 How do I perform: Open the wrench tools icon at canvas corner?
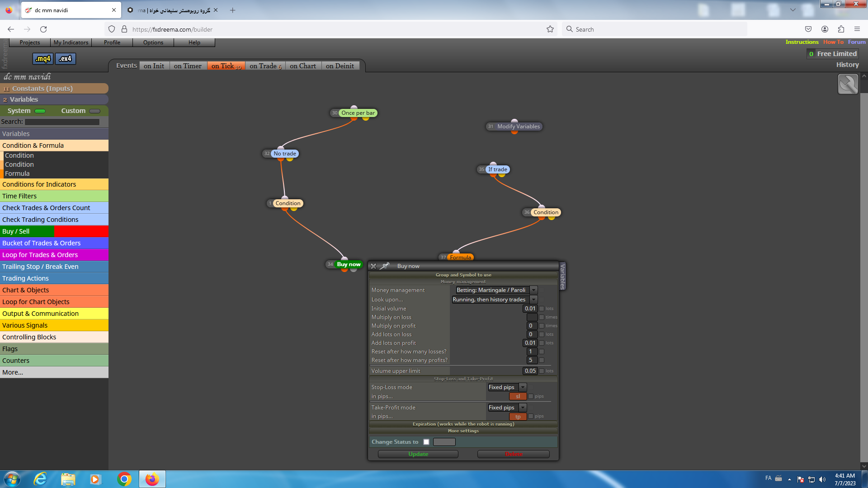point(848,84)
